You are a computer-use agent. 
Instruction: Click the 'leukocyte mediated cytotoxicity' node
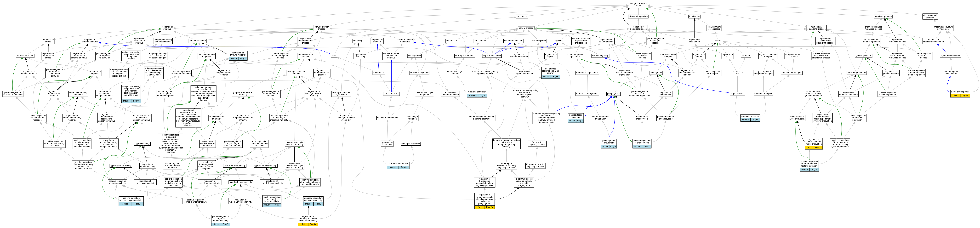[341, 94]
